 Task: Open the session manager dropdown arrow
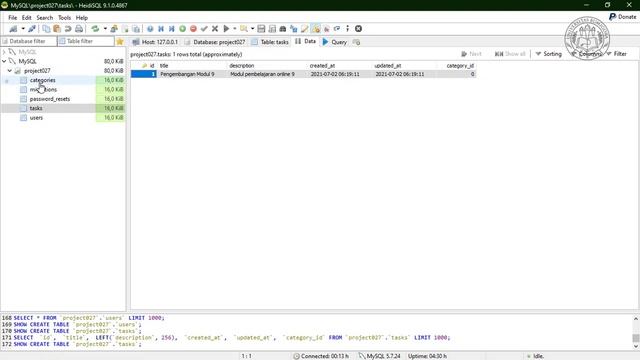[x=23, y=29]
